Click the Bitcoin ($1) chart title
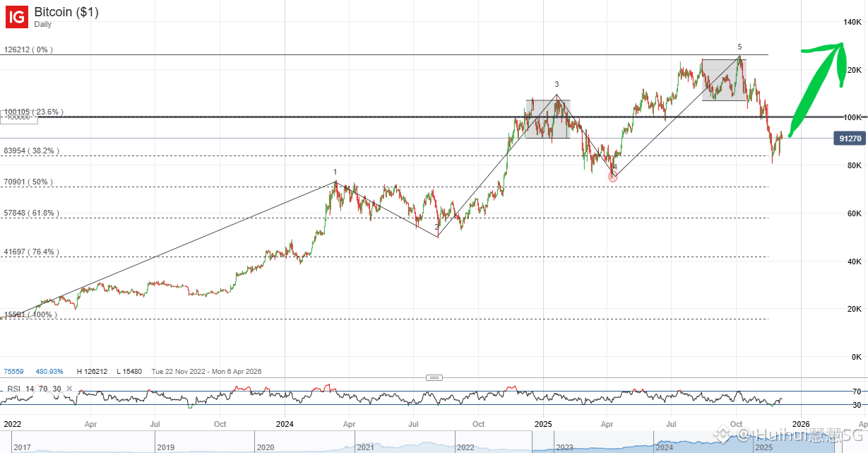Screen dimensions: 868x453 click(x=66, y=12)
